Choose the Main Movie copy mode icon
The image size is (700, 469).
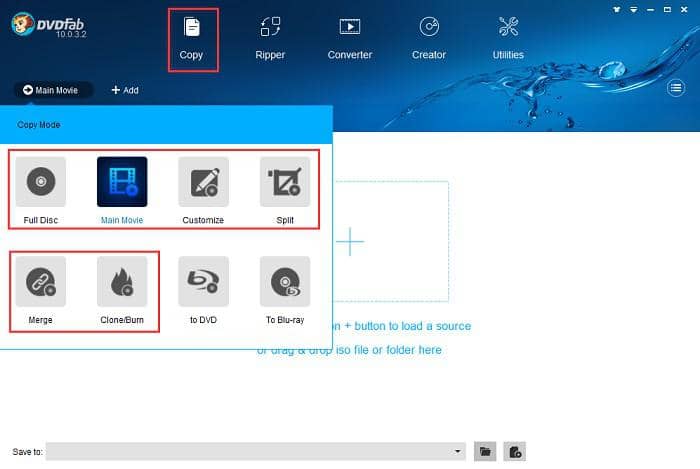point(122,182)
